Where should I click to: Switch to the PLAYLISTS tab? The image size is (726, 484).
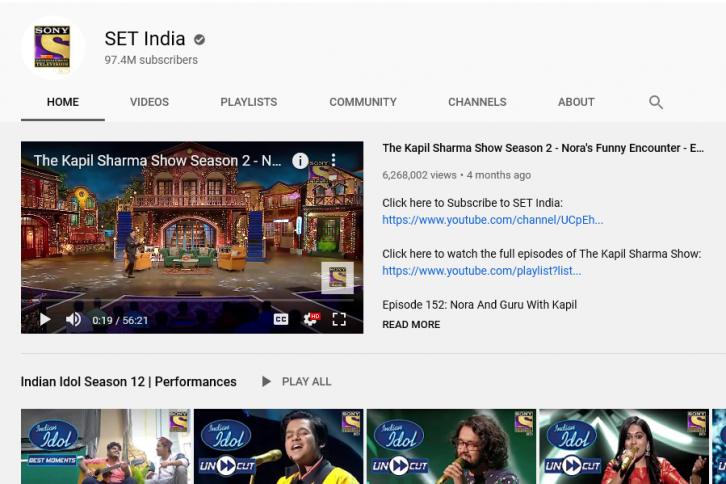(249, 102)
